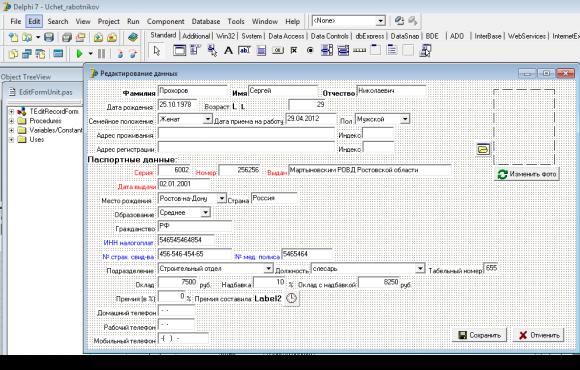The width and height of the screenshot is (580, 370).
Task: Expand the TEditRecordForm tree node
Action: (11, 111)
